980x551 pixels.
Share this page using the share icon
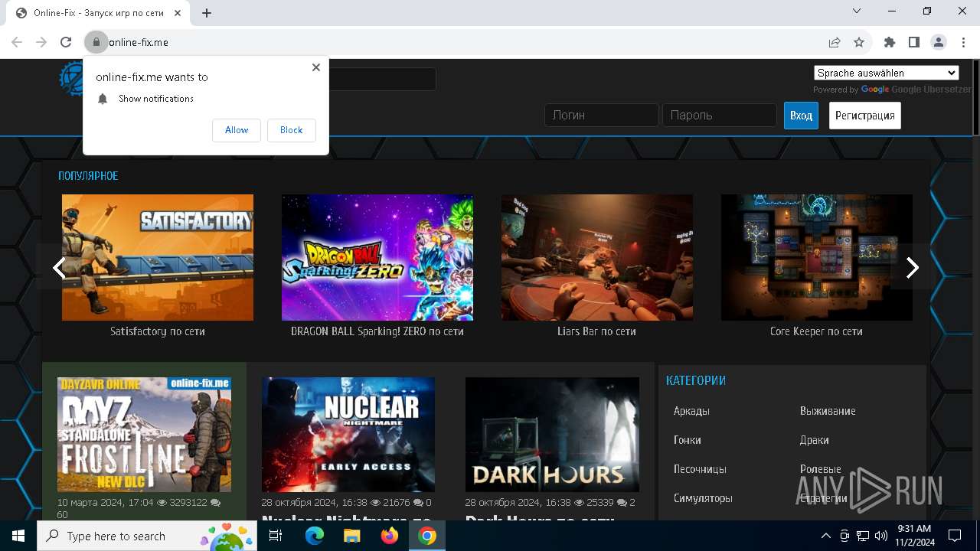pos(835,42)
